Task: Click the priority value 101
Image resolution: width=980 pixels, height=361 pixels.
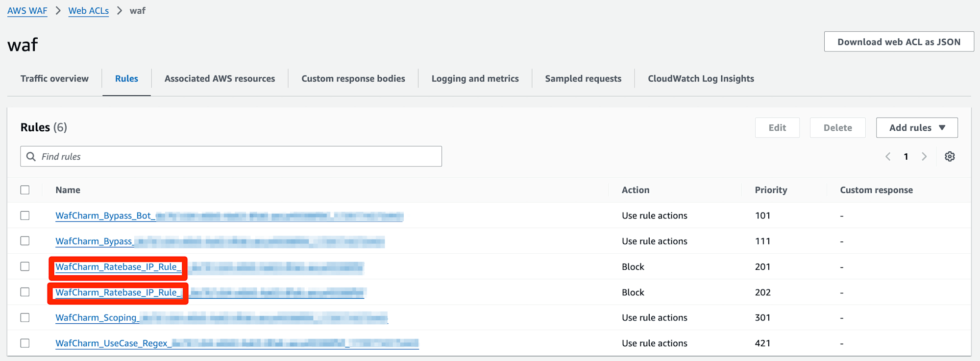Action: tap(762, 216)
